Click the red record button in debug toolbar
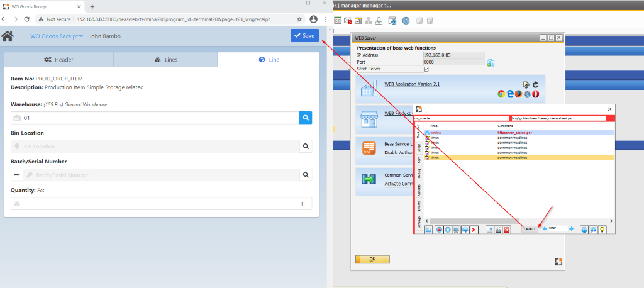This screenshot has width=644, height=288. [x=439, y=230]
